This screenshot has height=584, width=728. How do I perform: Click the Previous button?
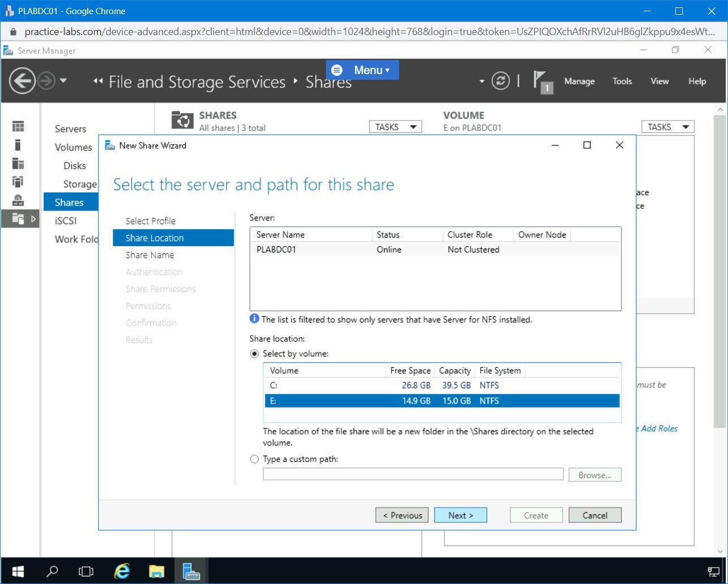pyautogui.click(x=402, y=515)
